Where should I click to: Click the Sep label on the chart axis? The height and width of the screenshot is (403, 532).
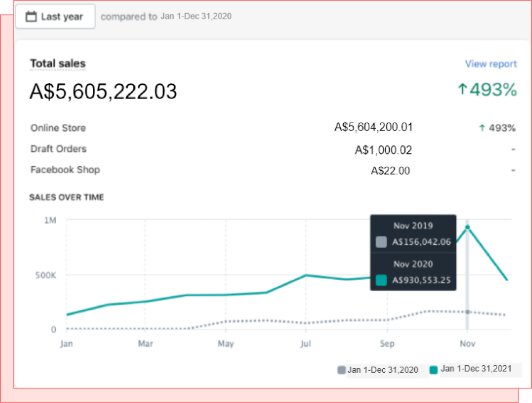(x=387, y=344)
